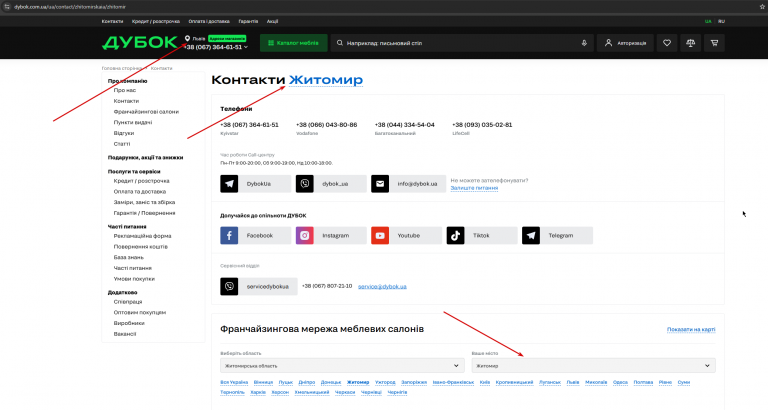
Task: Open the Житомир city dropdown
Action: pyautogui.click(x=593, y=365)
